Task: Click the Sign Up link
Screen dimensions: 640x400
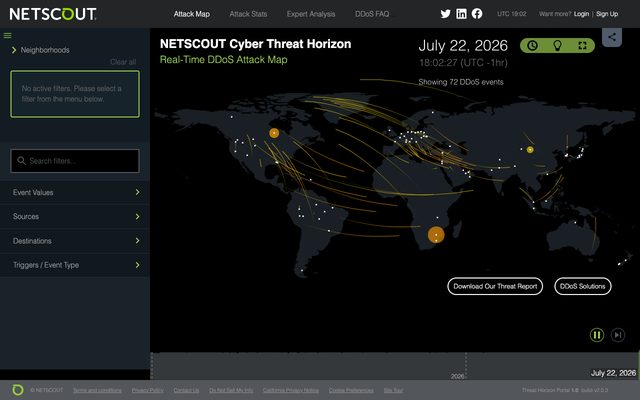Action: [607, 14]
